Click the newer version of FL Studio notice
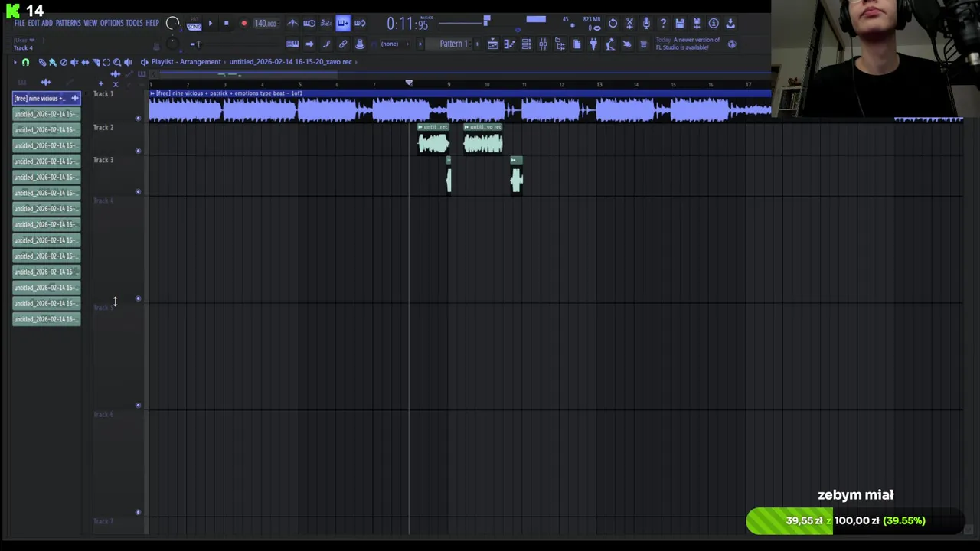The image size is (980, 551). click(688, 44)
